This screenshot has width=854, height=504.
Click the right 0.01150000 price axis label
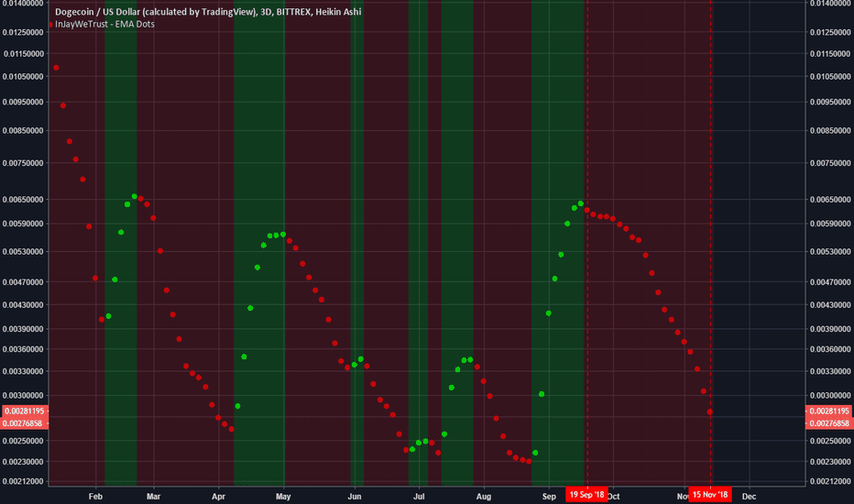coord(830,54)
